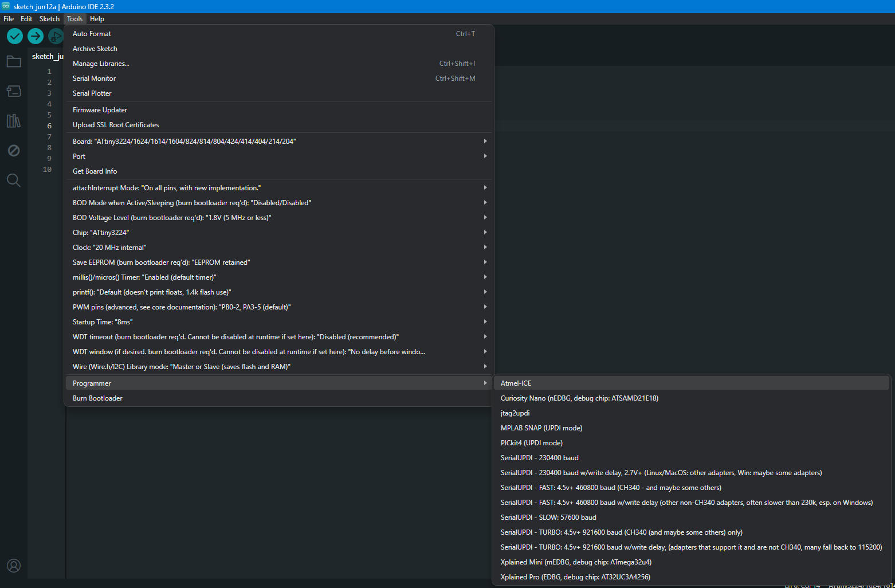The height and width of the screenshot is (588, 895).
Task: Select PICkit4 (UPDI mode) programmer
Action: click(692, 443)
